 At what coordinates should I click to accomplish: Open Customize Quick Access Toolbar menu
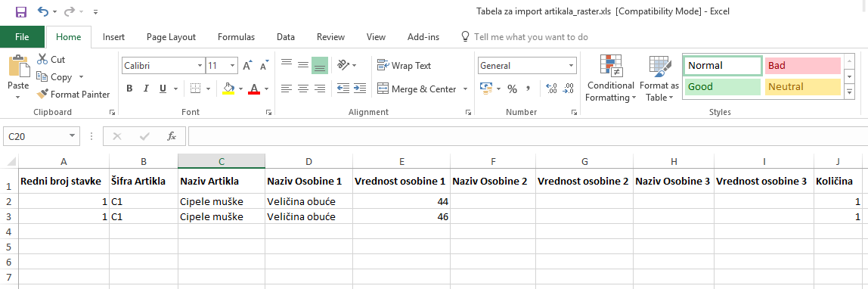(96, 11)
